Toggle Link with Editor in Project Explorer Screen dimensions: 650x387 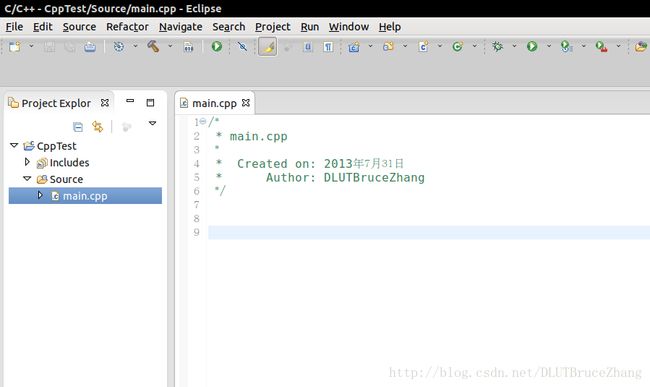pyautogui.click(x=98, y=126)
